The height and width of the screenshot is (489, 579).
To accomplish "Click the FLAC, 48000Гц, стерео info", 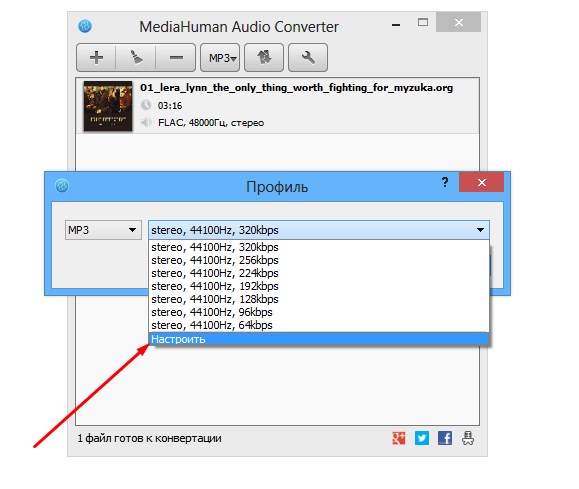I will click(211, 123).
